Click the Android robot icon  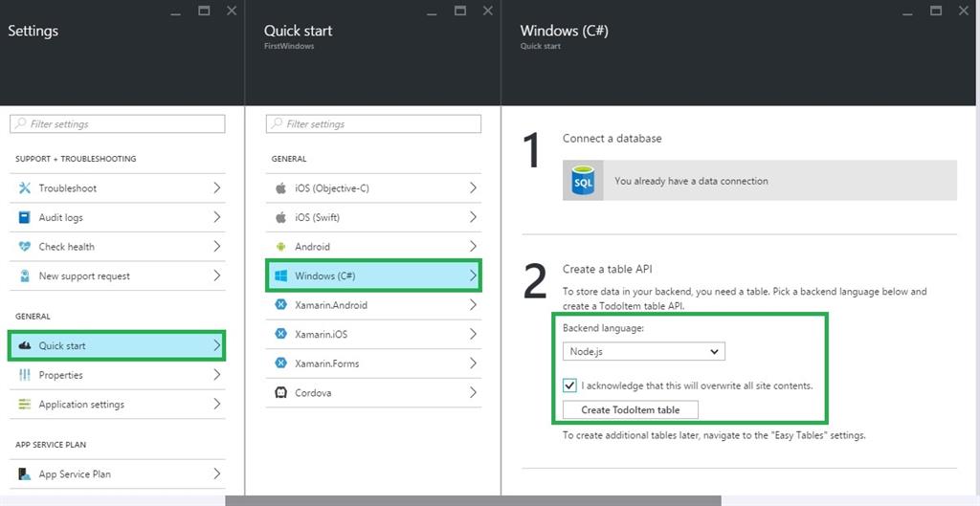pyautogui.click(x=281, y=247)
